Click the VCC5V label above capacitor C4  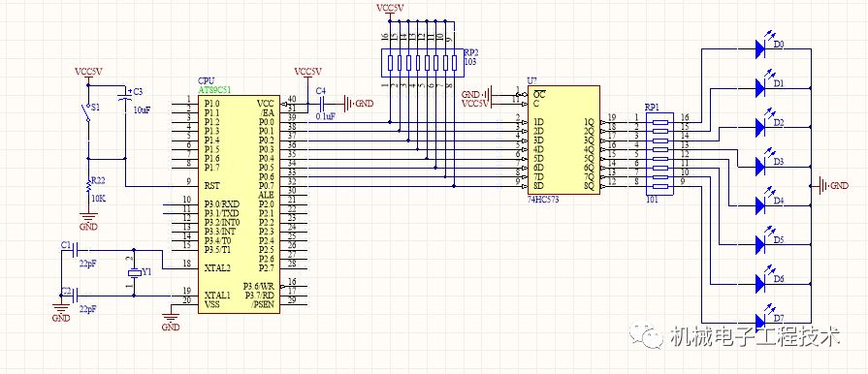click(x=307, y=72)
